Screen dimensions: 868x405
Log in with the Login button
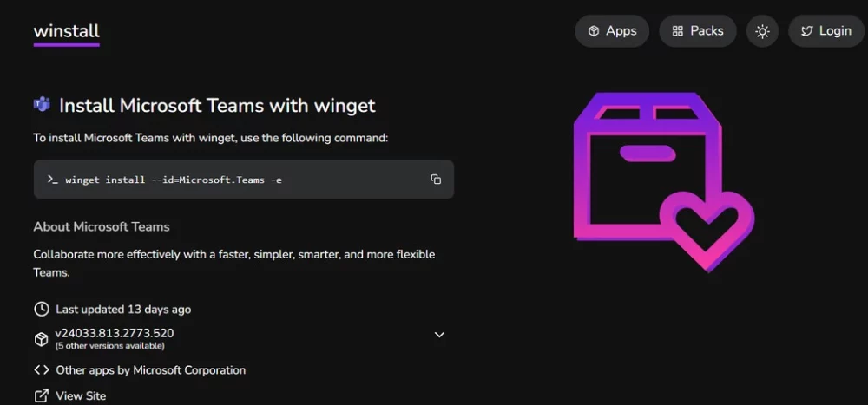pyautogui.click(x=826, y=31)
